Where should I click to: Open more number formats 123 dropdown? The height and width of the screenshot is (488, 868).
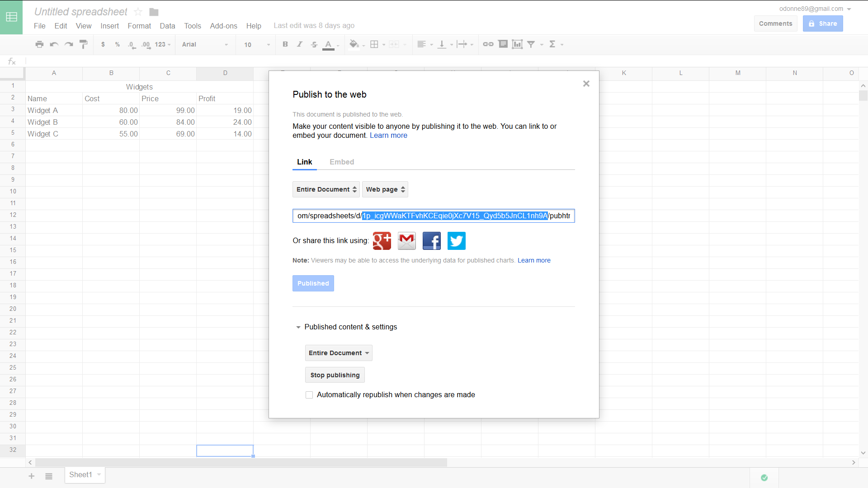point(163,44)
